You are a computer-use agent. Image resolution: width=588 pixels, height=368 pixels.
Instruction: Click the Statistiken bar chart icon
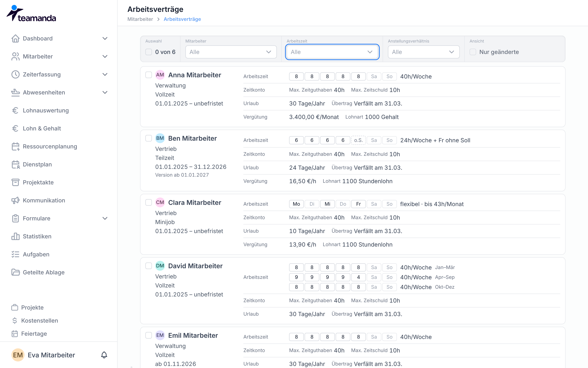coord(16,237)
